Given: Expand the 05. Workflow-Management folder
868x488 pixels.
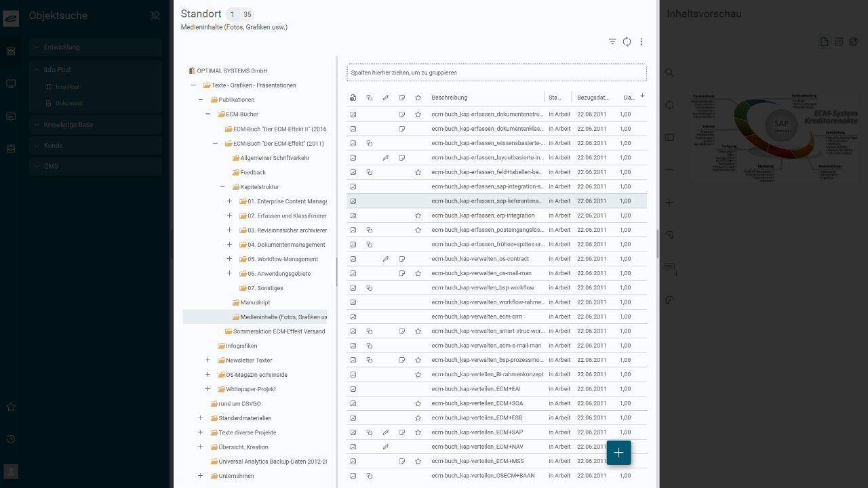Looking at the screenshot, I should coord(229,259).
